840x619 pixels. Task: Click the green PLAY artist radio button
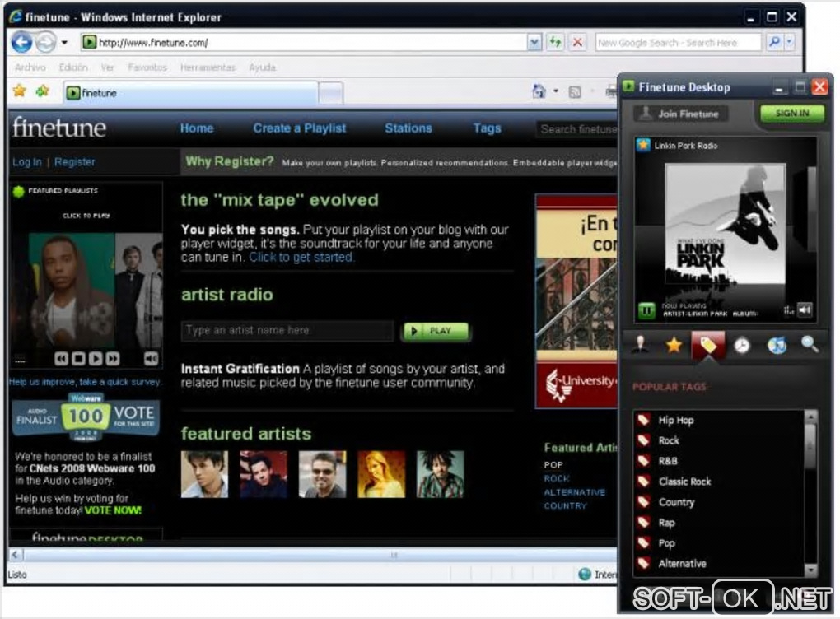point(436,331)
